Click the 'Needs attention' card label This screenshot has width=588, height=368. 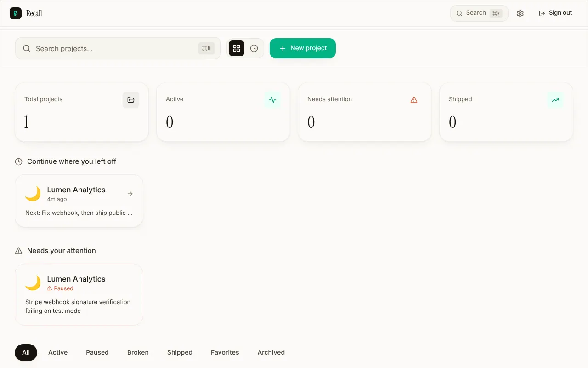pos(329,99)
